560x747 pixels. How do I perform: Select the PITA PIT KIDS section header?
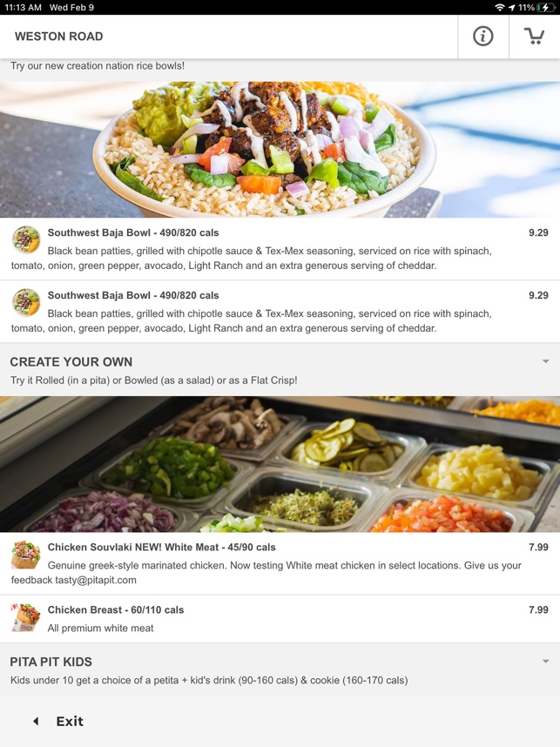[x=51, y=662]
